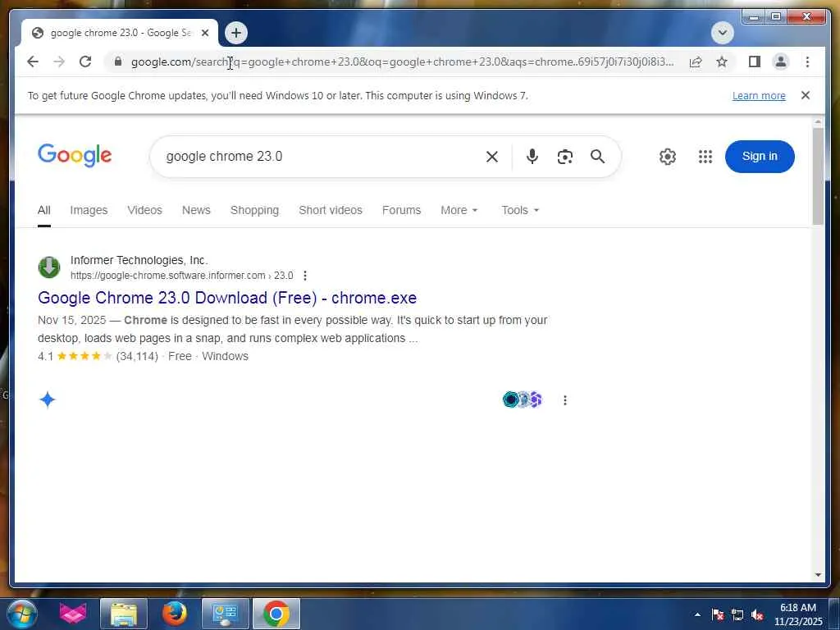
Task: Open the google-chrome.software.informer.com URL
Action: 181,276
